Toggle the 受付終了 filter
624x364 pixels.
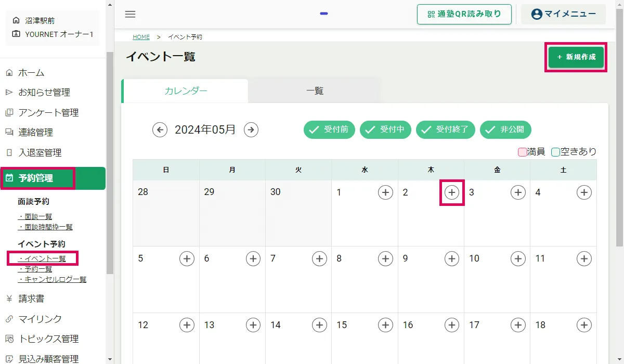pyautogui.click(x=446, y=130)
